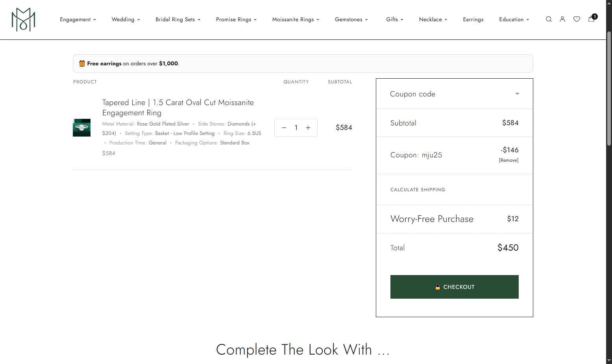The height and width of the screenshot is (364, 612).
Task: Click the Standard Box packaging text
Action: [x=235, y=143]
